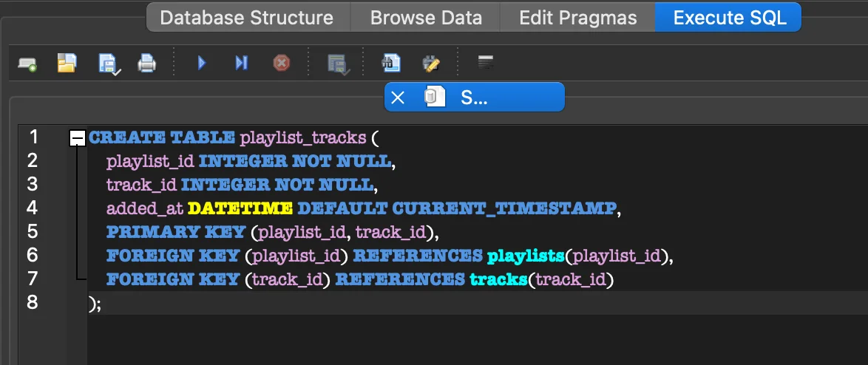The image size is (868, 365).
Task: Click the CREATE TABLE keyword on line 1
Action: pos(162,137)
